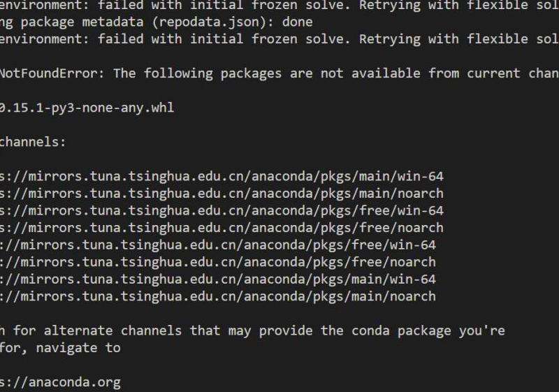Click 'conda package you're' text
Viewport: 559px width, 392px height.
(428, 331)
